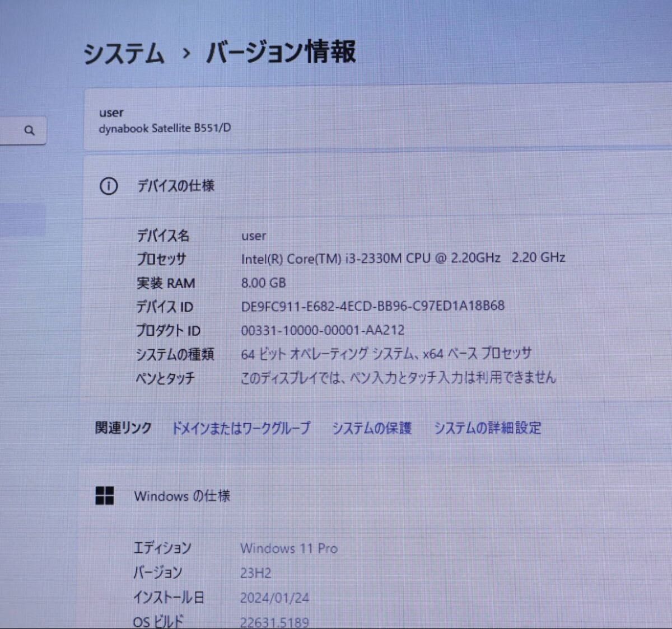Select the Windows 11 Pro edition value
This screenshot has height=629, width=672.
tap(289, 548)
